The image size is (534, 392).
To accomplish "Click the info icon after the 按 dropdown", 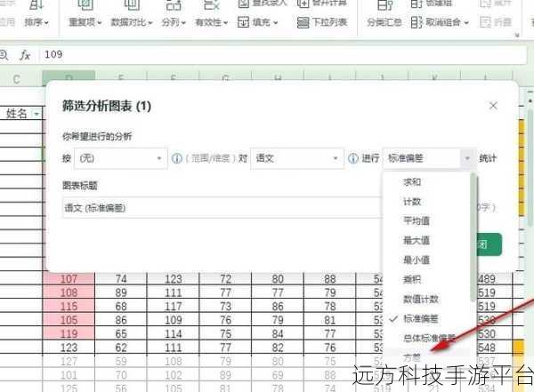I will click(177, 158).
